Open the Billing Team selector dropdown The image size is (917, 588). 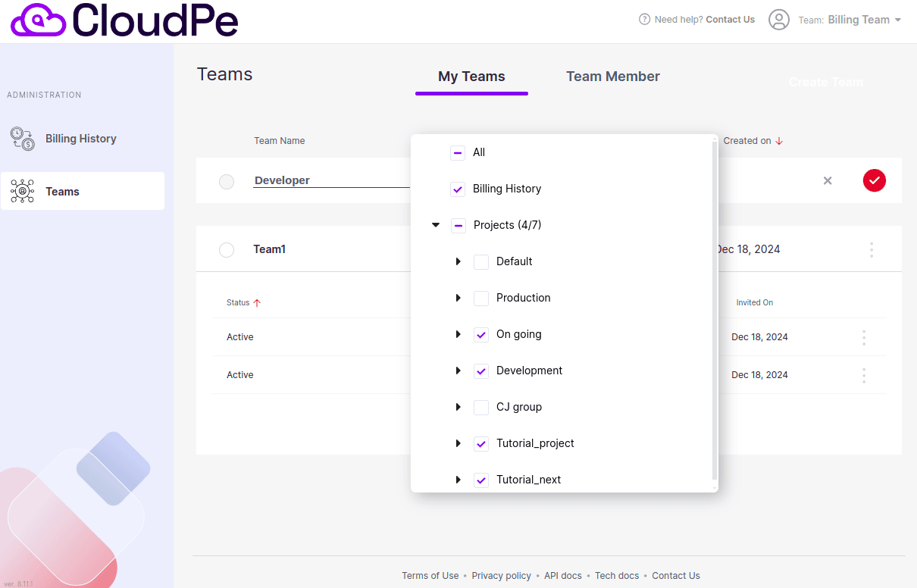(x=850, y=20)
